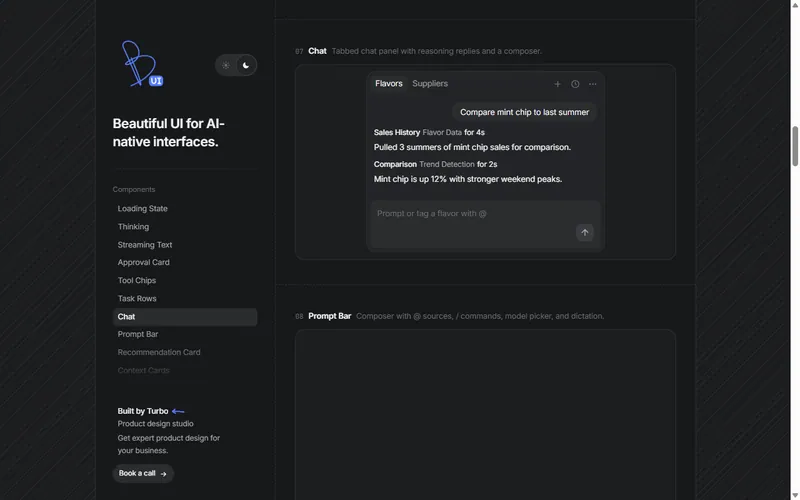Select Prompt Bar in the sidebar
Viewport: 800px width, 500px height.
[138, 334]
